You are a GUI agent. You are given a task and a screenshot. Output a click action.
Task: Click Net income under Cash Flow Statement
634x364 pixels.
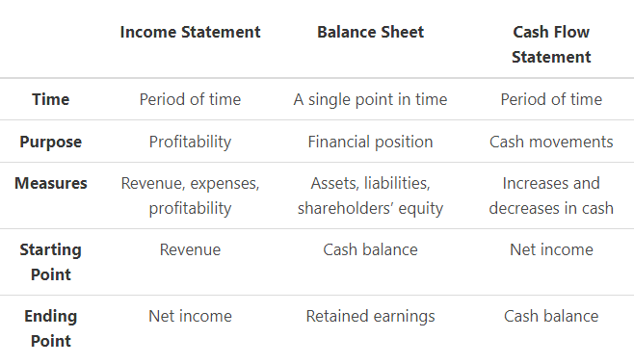tap(551, 249)
